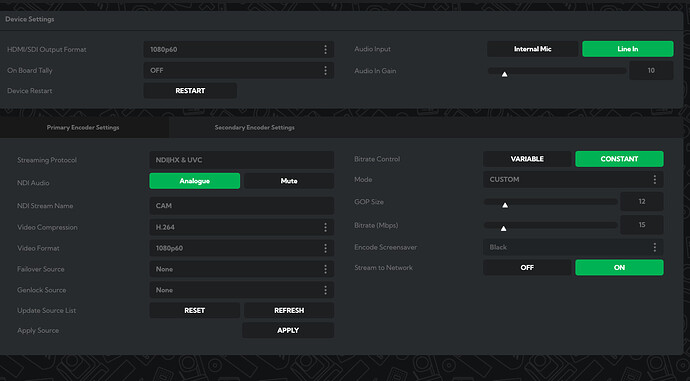Click the Stream to Network label

click(x=384, y=267)
